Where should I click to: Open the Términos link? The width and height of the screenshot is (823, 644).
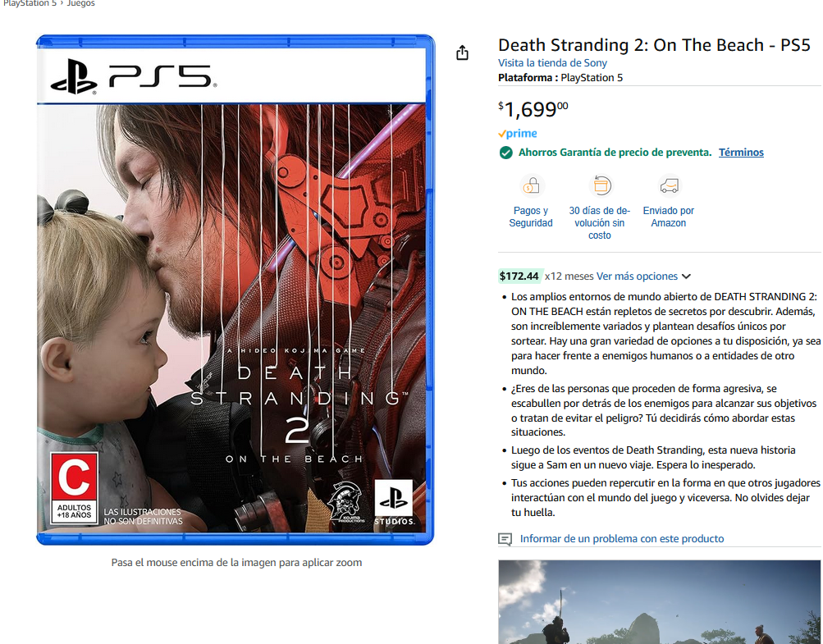pos(741,153)
